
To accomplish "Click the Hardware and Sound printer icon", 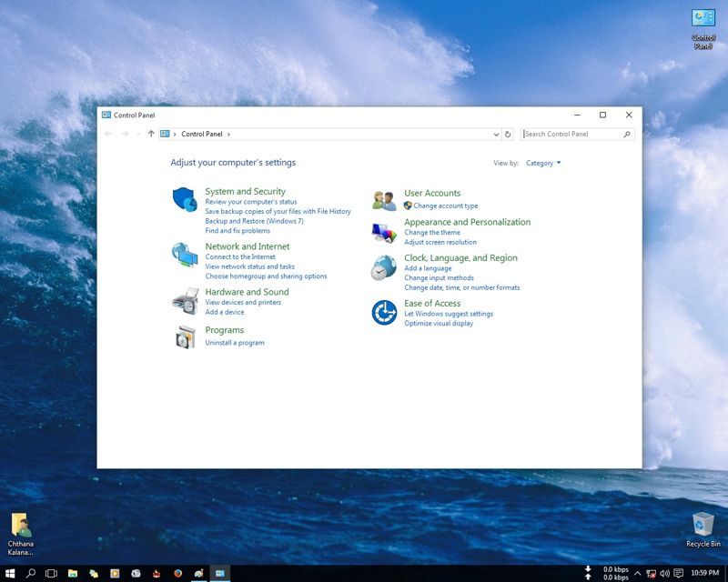I will click(x=185, y=301).
